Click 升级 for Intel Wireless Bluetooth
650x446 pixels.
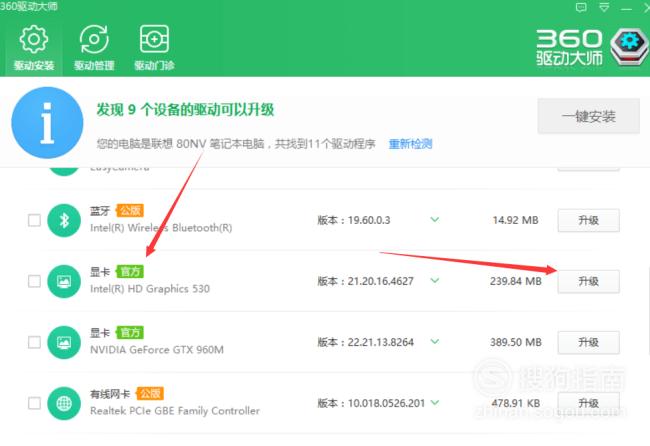[x=588, y=221]
